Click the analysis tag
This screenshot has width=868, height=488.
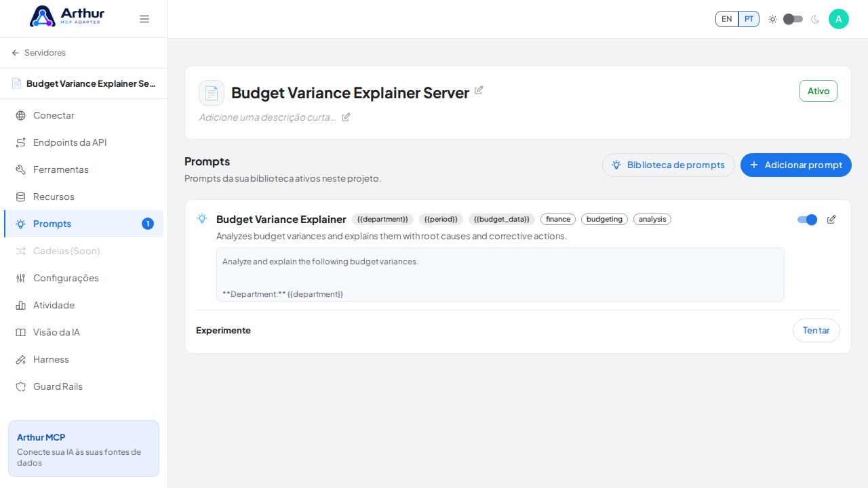652,220
